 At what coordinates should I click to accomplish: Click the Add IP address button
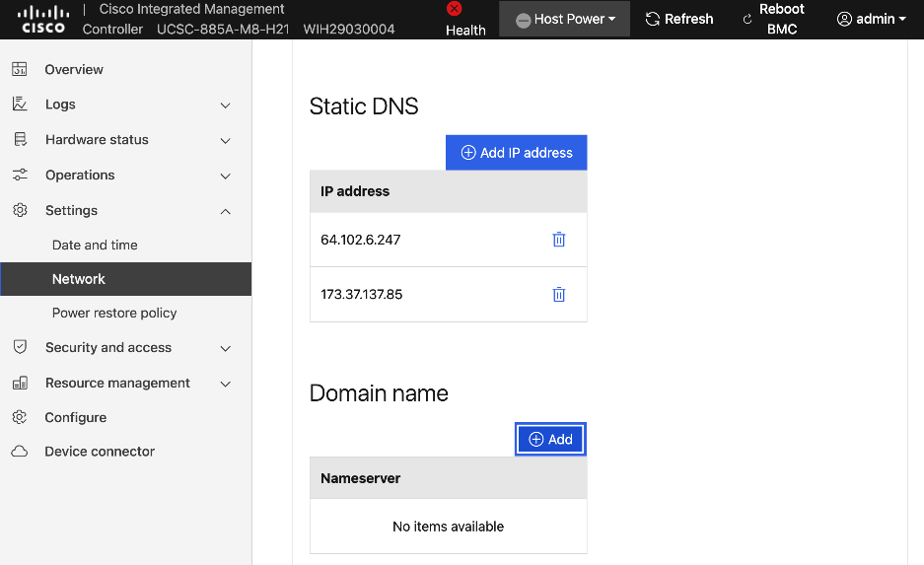click(x=517, y=153)
